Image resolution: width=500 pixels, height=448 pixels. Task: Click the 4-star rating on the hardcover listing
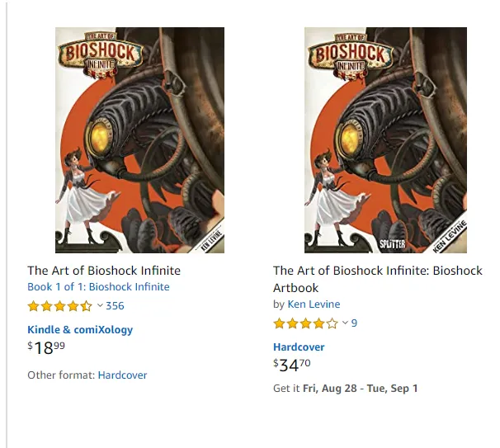(305, 323)
